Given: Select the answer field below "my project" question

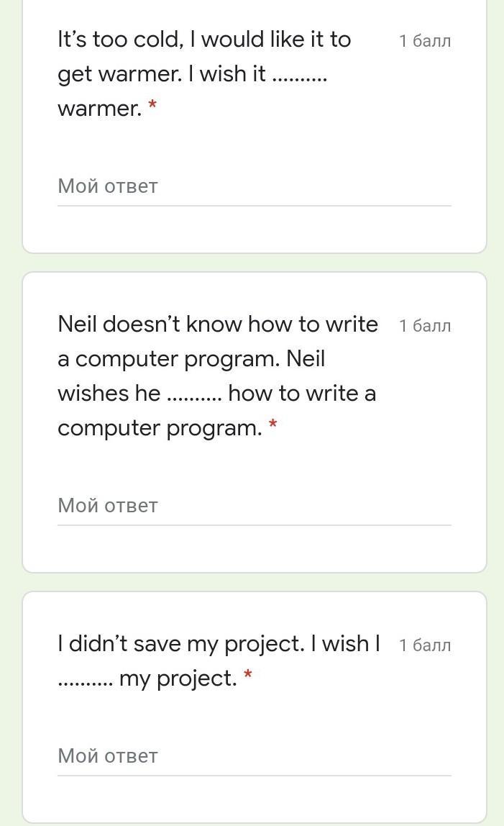Looking at the screenshot, I should coord(254,756).
